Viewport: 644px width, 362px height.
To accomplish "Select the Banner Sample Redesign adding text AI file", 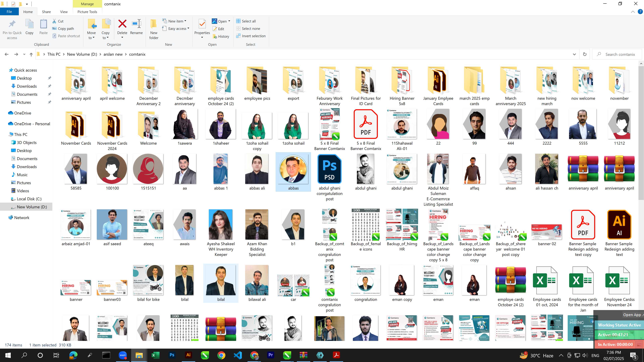I will point(619,233).
